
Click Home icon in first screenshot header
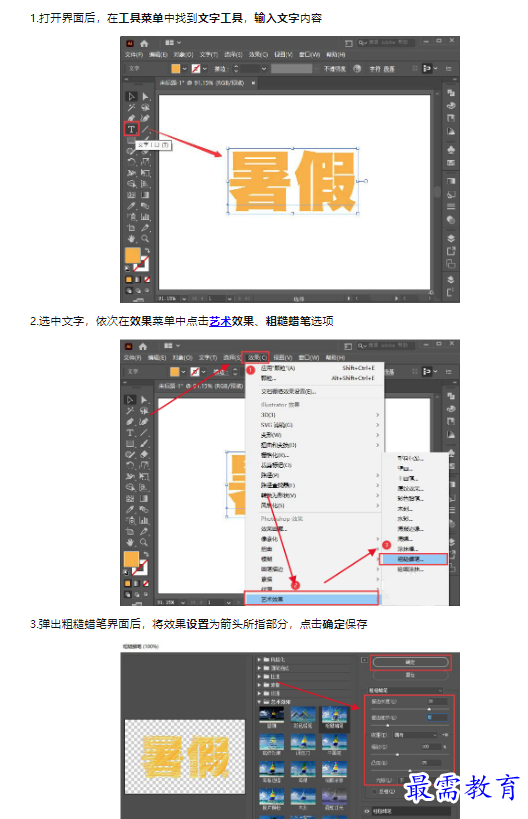point(144,43)
